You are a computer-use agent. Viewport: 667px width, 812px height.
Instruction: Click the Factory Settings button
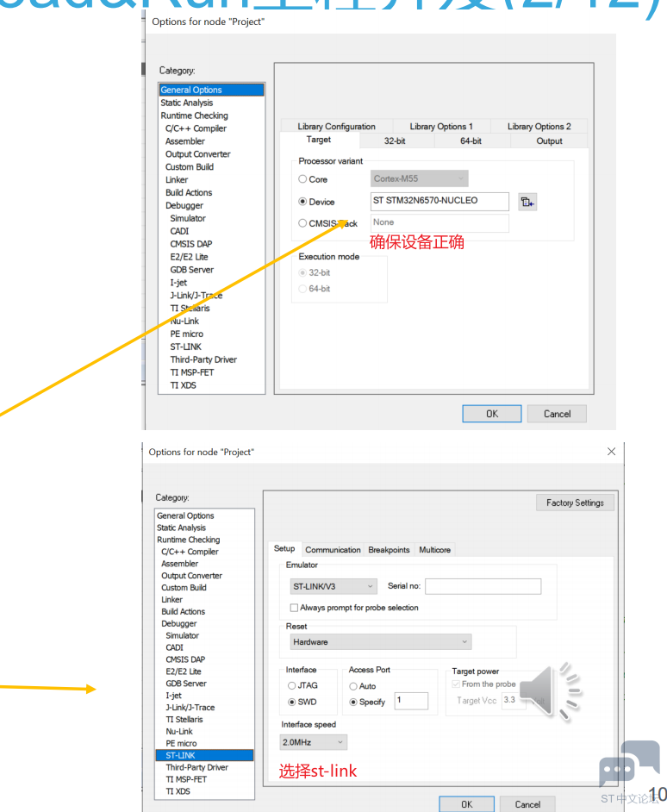tap(575, 503)
